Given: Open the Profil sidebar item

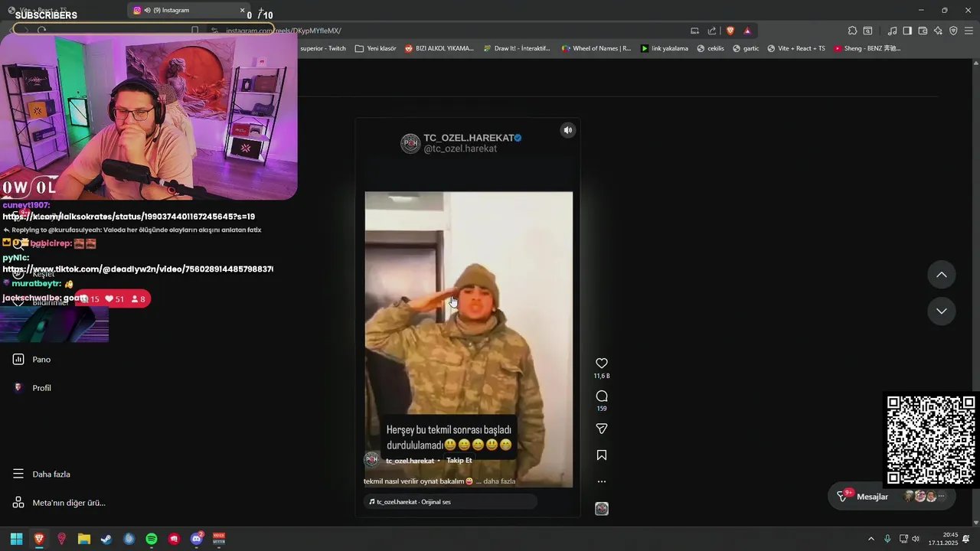Looking at the screenshot, I should 41,388.
